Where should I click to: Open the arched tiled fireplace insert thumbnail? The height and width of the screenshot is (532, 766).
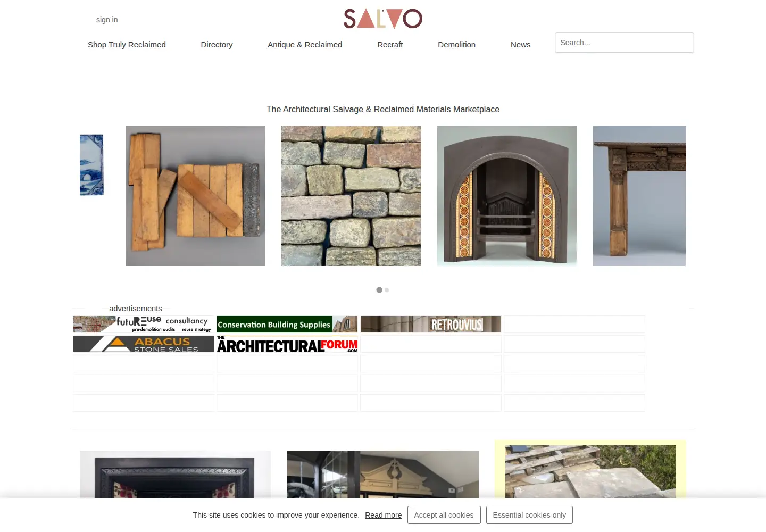[507, 196]
